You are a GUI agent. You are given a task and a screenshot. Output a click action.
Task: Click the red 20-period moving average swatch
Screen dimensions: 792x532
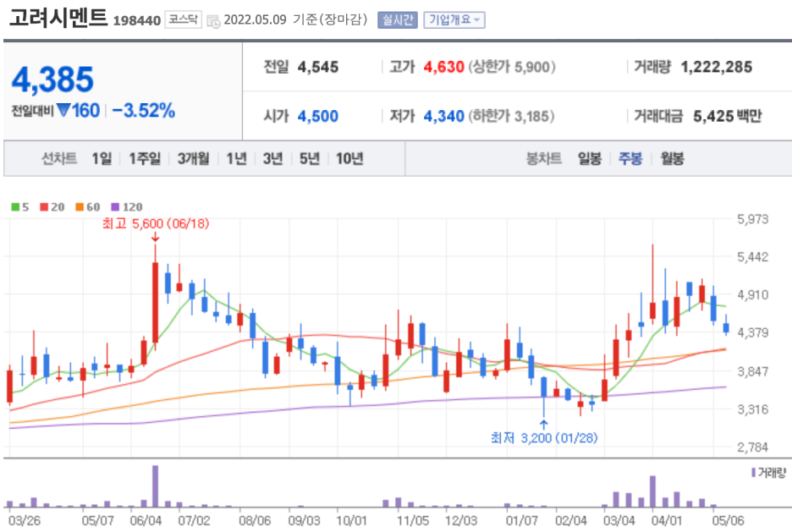[x=44, y=207]
